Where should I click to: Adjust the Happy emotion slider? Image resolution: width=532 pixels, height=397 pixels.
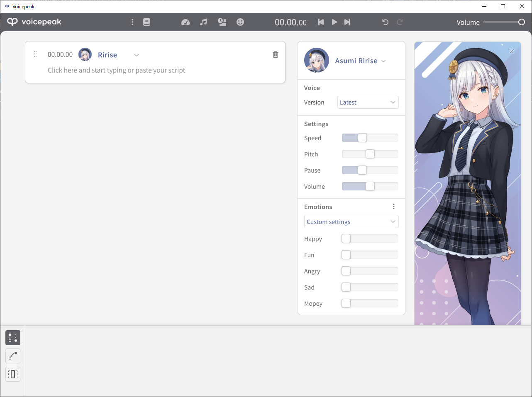pos(370,239)
